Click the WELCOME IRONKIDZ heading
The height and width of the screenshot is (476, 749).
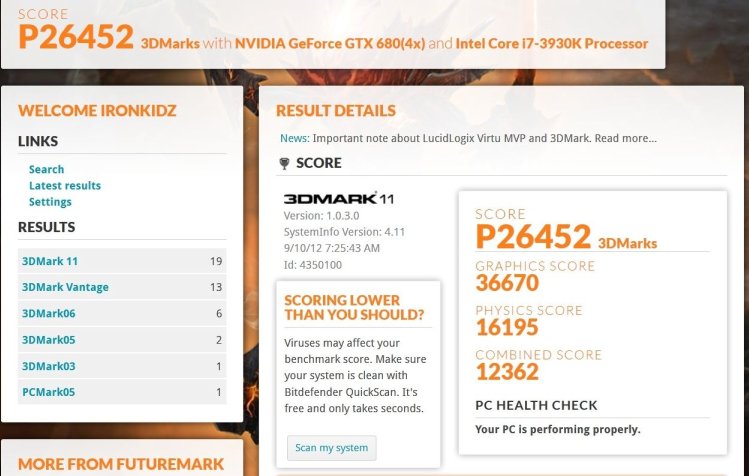(x=97, y=111)
